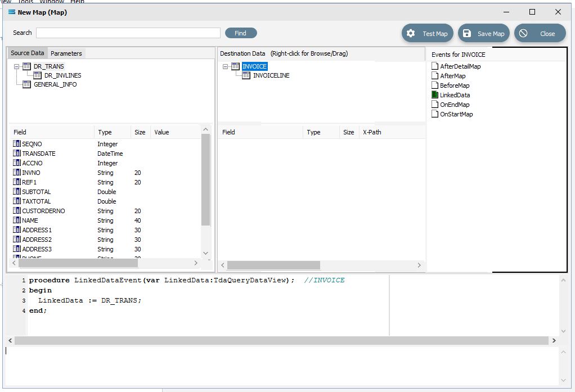Click the GENERAL_INFO table icon
Image resolution: width=575 pixels, height=392 pixels.
(x=27, y=85)
